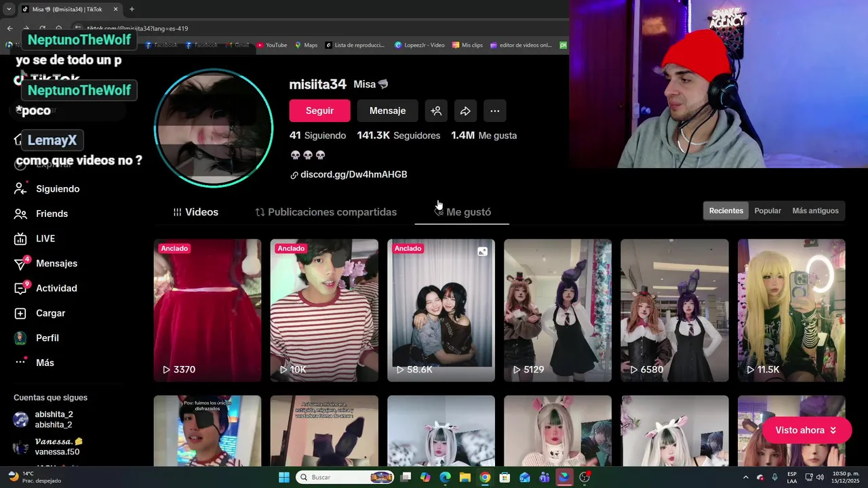This screenshot has width=868, height=488.
Task: Open the video with 5129 views
Action: click(557, 310)
